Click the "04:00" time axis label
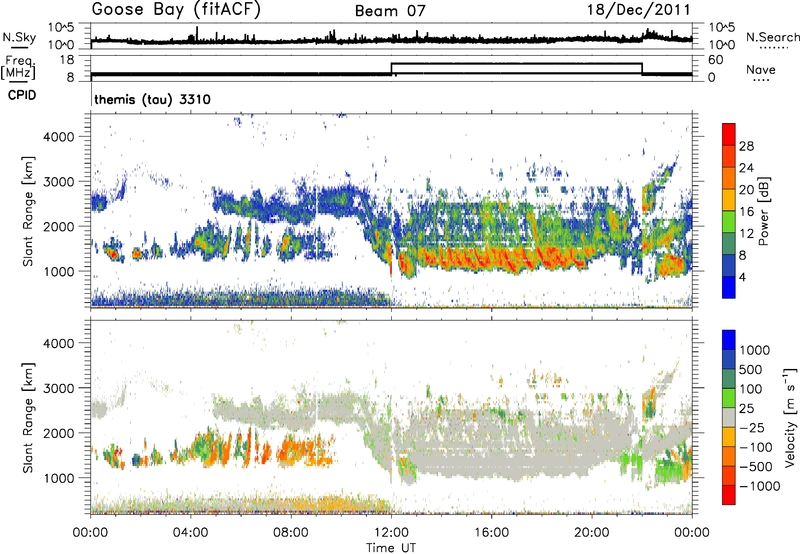 pyautogui.click(x=191, y=533)
